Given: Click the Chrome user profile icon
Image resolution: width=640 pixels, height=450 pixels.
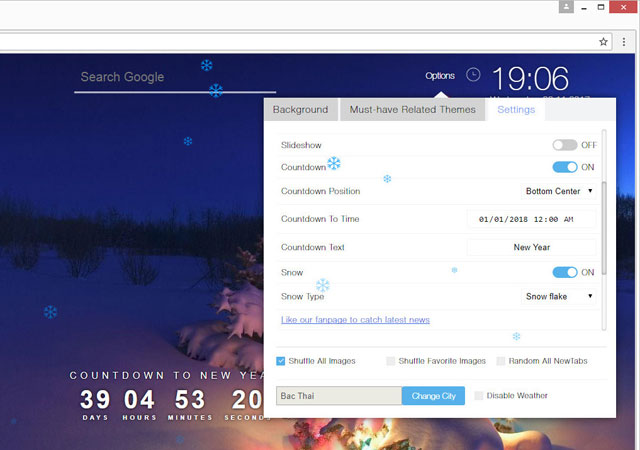Looking at the screenshot, I should pyautogui.click(x=568, y=7).
